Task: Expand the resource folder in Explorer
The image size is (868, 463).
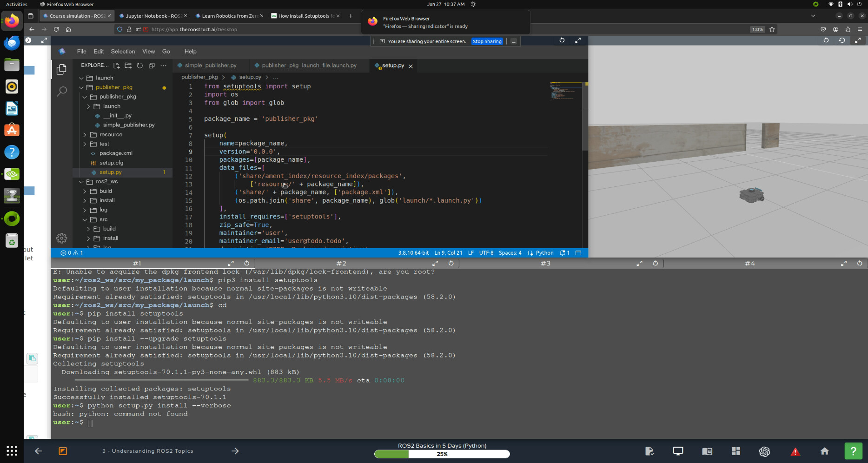Action: coord(111,134)
